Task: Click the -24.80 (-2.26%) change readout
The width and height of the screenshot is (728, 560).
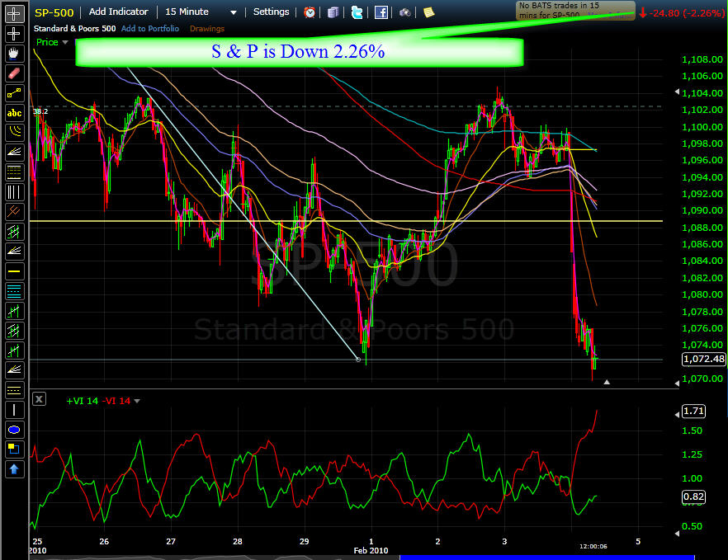Action: 682,13
